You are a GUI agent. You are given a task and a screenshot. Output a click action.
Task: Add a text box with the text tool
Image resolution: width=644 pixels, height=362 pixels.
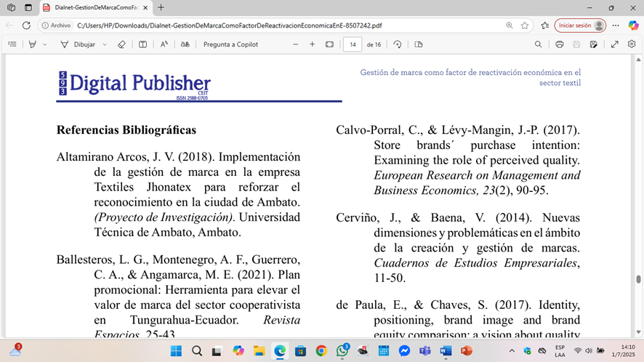(142, 44)
